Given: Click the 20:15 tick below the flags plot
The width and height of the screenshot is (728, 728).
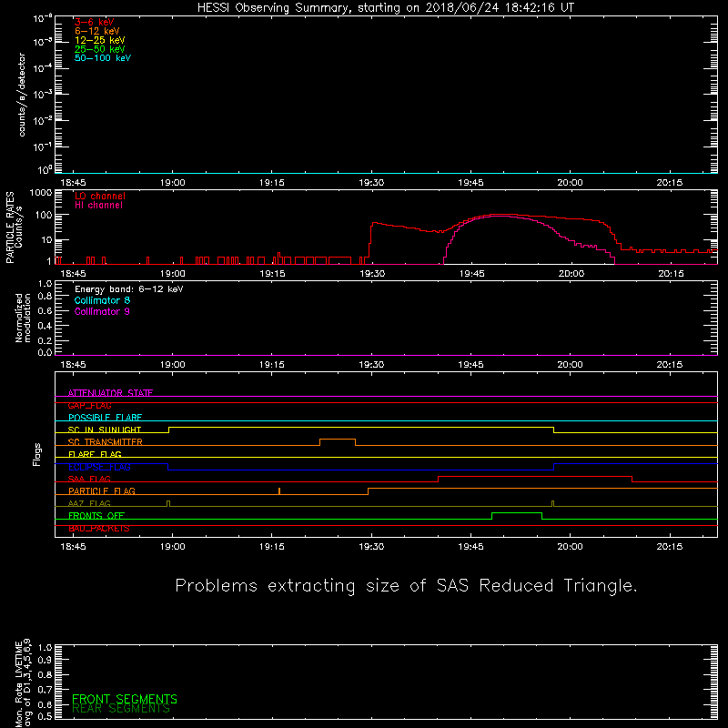Looking at the screenshot, I should pyautogui.click(x=670, y=547).
